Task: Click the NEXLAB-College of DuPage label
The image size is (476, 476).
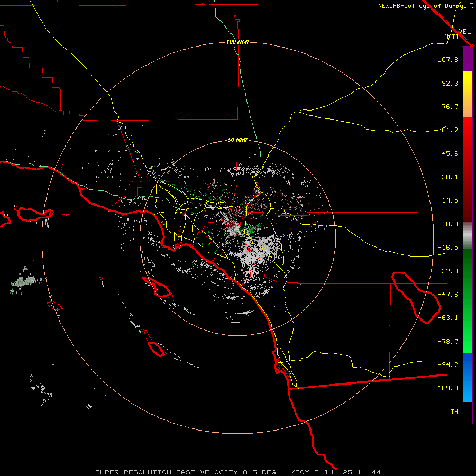Action: [x=426, y=6]
